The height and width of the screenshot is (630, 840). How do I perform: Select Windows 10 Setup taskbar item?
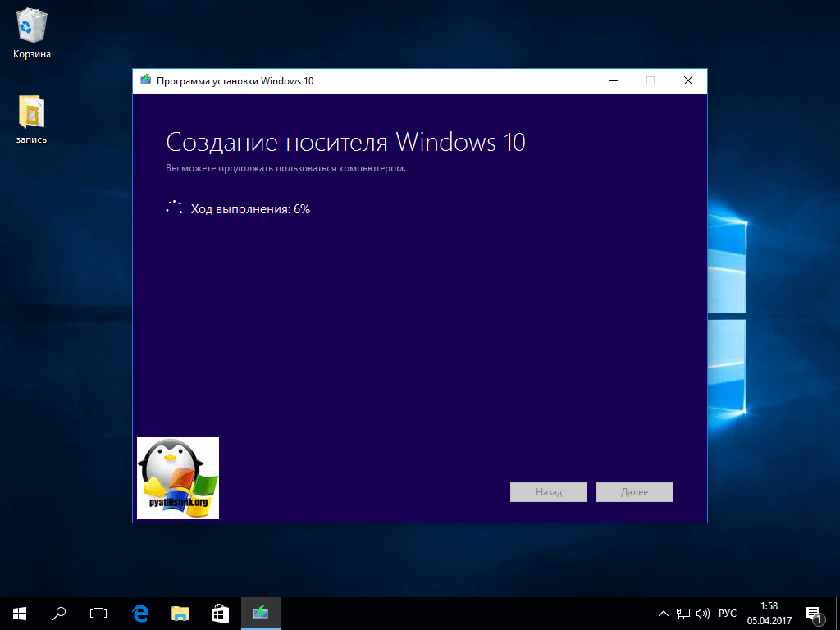(x=260, y=614)
